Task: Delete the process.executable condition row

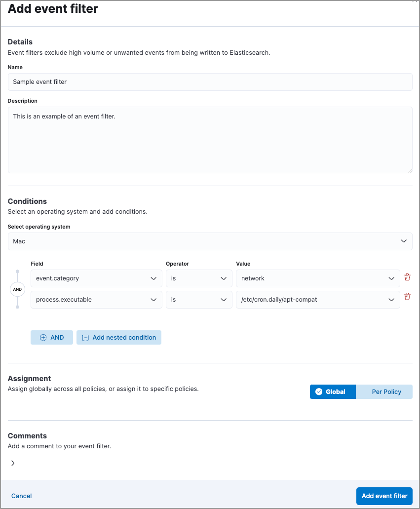Action: coord(407,297)
